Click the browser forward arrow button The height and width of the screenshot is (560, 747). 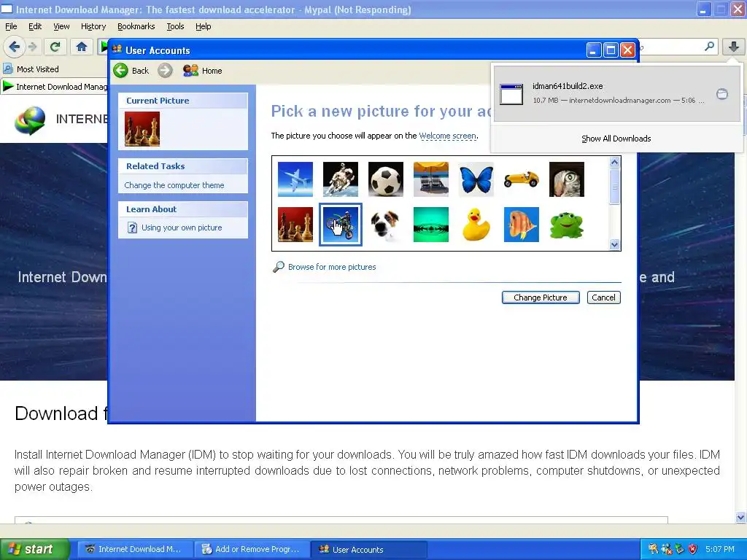pyautogui.click(x=32, y=47)
